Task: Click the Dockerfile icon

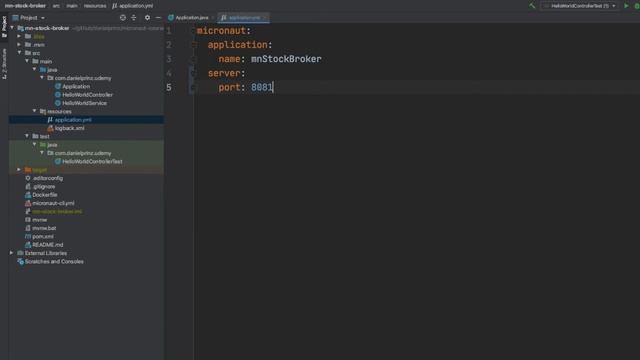Action: [28, 195]
